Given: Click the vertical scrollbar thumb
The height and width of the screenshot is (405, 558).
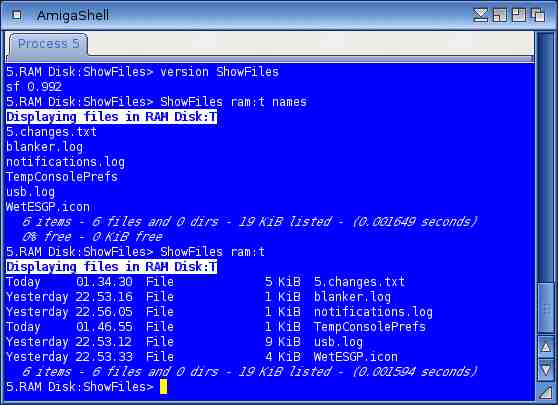Looking at the screenshot, I should (x=546, y=308).
